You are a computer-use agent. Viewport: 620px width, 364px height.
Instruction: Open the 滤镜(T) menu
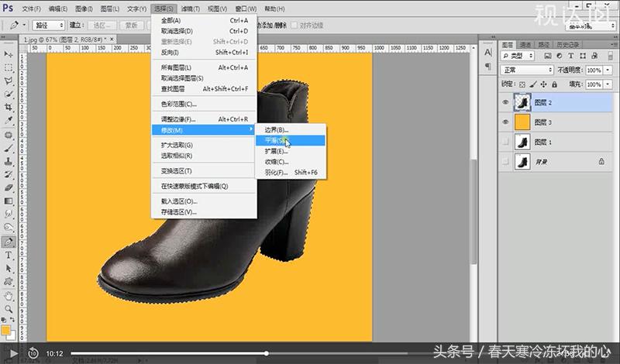point(190,9)
